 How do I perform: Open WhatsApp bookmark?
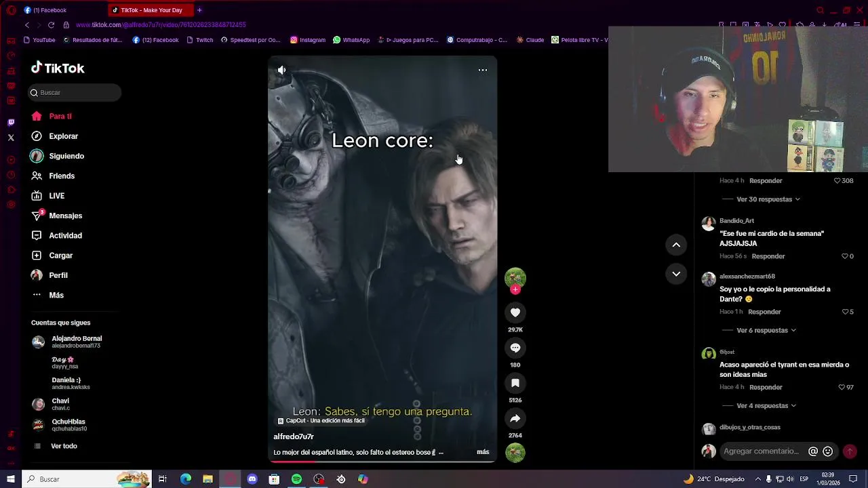(x=351, y=40)
